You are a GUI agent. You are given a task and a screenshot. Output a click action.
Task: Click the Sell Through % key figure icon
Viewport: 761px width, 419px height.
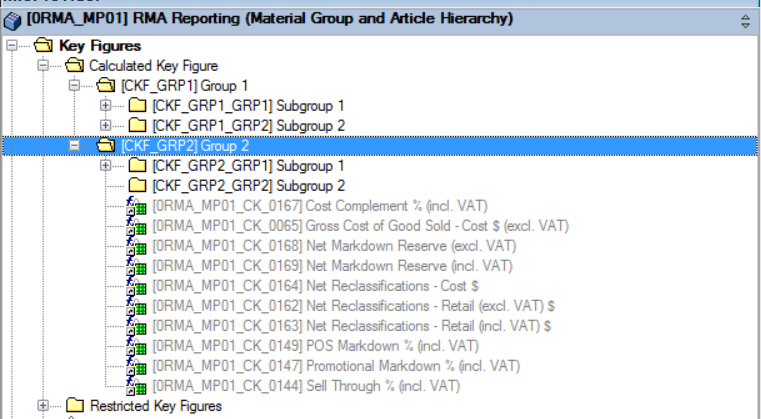point(137,386)
